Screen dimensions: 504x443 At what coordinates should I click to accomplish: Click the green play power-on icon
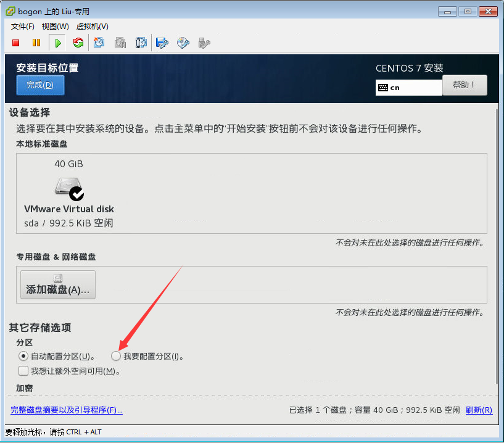(x=58, y=43)
